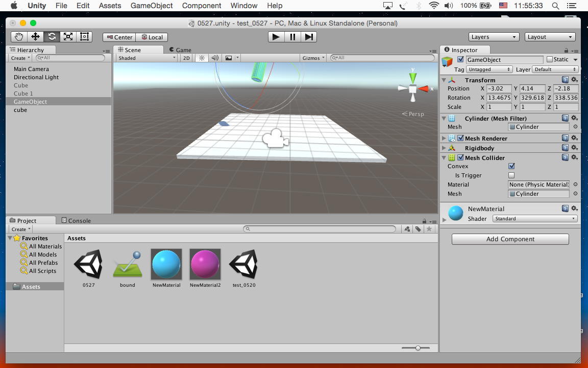The width and height of the screenshot is (588, 368).
Task: Open Mesh Renderer gear settings menu
Action: [574, 138]
